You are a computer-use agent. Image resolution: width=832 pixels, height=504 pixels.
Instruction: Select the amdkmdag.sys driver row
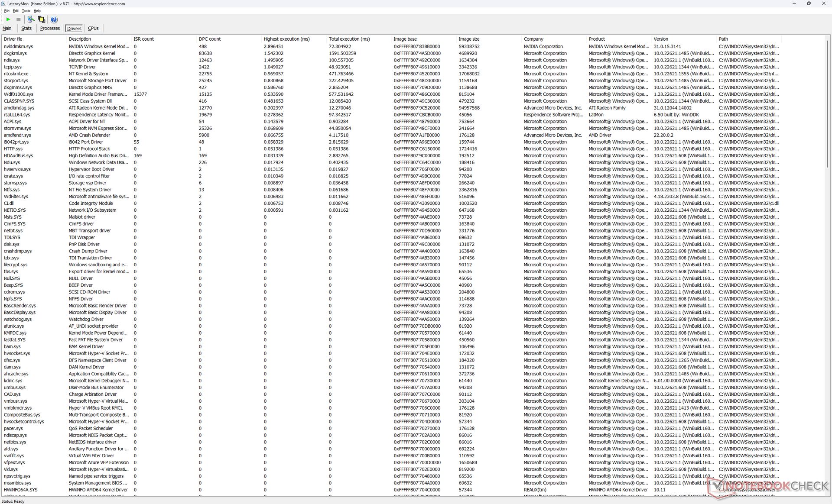[x=391, y=108]
